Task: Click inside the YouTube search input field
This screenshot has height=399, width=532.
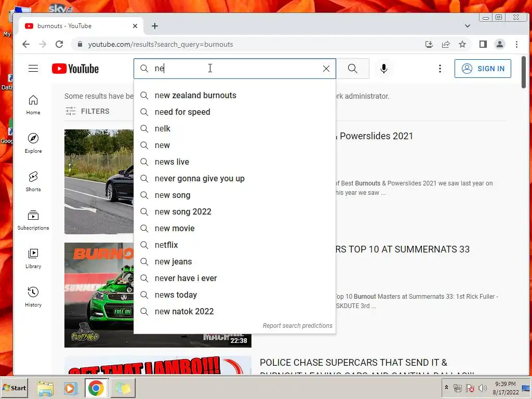Action: pos(234,69)
